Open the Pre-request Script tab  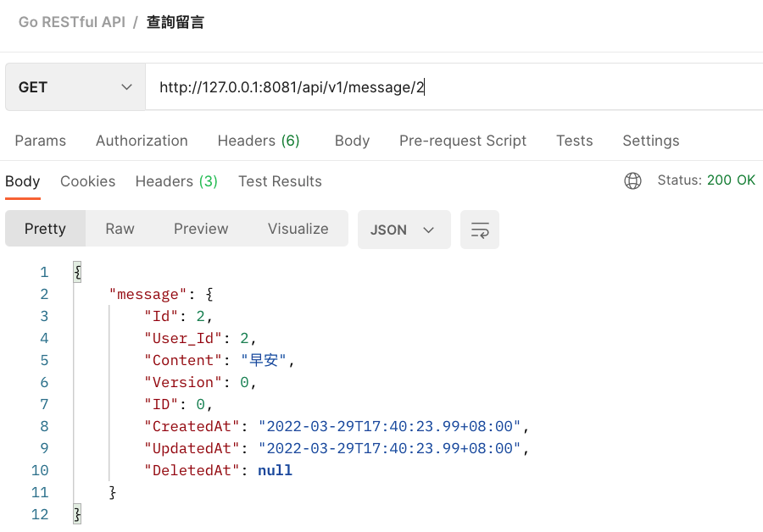pos(463,141)
